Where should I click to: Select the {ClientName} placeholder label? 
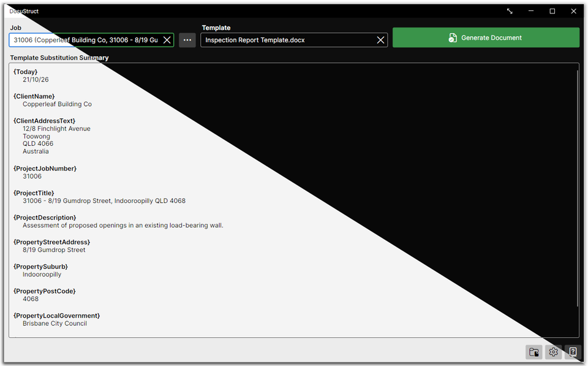click(34, 96)
